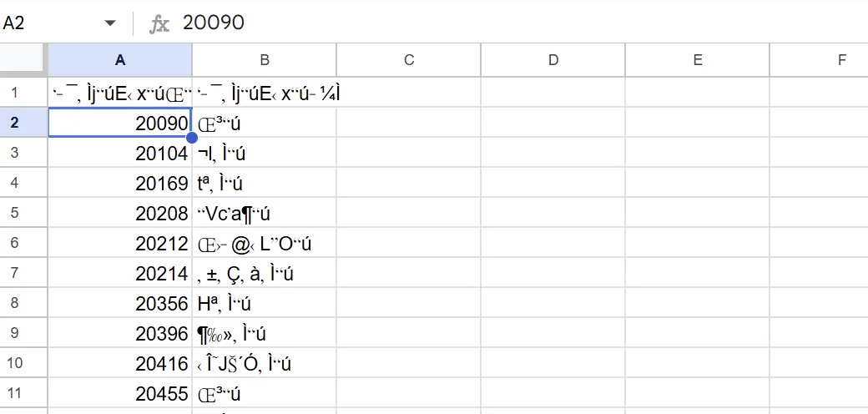Select the column C header

409,59
